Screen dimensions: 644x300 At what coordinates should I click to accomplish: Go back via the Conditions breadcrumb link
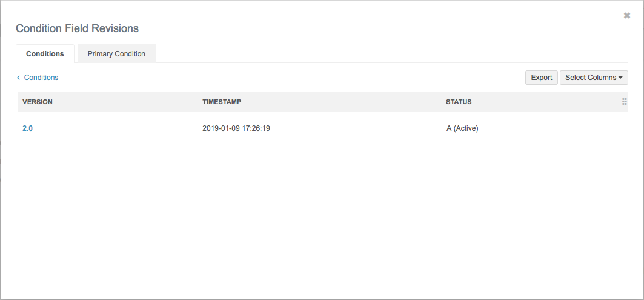[x=41, y=78]
